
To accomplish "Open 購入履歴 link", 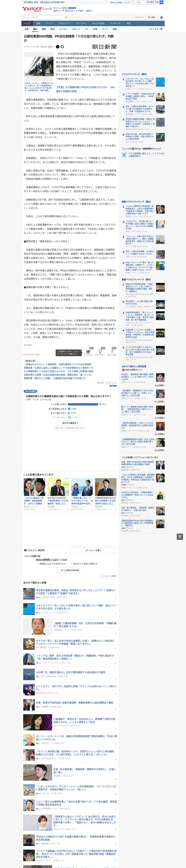I will click(152, 17).
